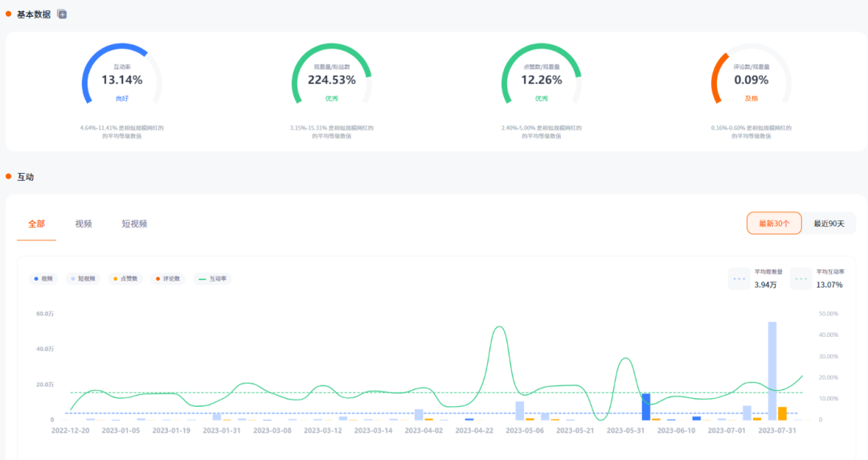Click the 点赞数/观看量 12.26% gauge
The height and width of the screenshot is (460, 868).
tap(542, 74)
